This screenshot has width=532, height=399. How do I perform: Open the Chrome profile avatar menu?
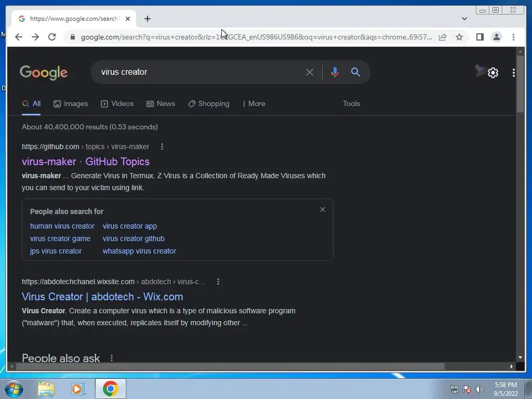(496, 37)
